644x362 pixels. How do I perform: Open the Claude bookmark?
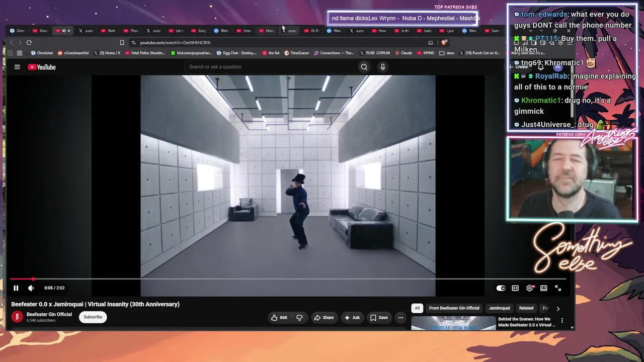click(403, 53)
